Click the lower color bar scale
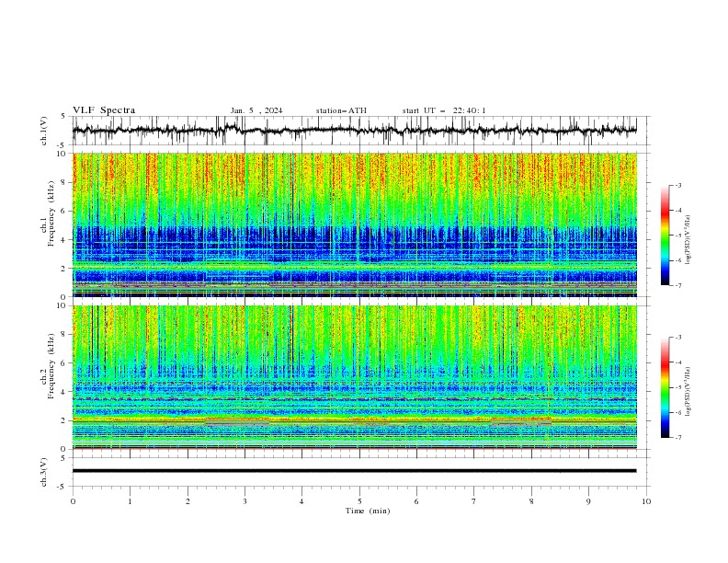 point(665,387)
